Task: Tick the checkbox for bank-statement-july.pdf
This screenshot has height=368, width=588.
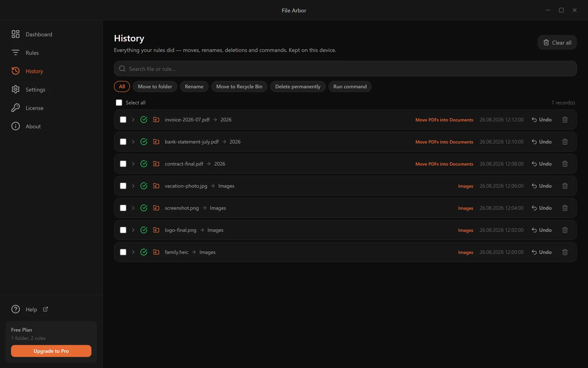Action: [x=123, y=142]
